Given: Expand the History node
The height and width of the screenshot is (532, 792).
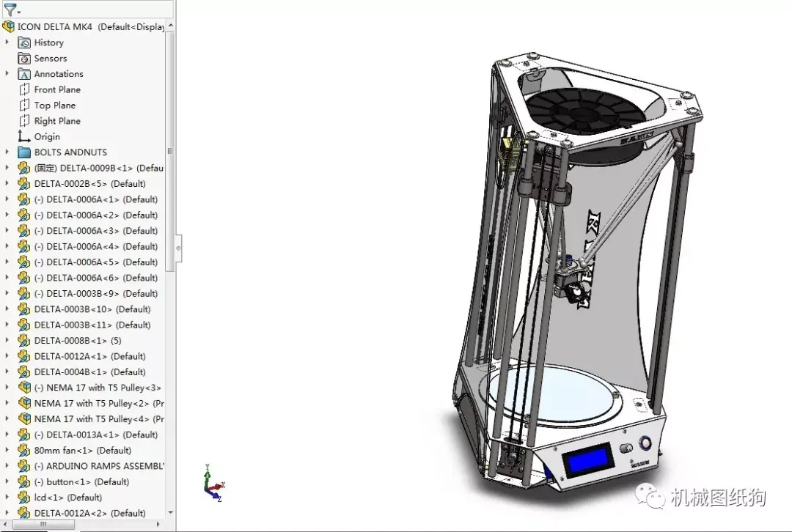Looking at the screenshot, I should [x=7, y=43].
